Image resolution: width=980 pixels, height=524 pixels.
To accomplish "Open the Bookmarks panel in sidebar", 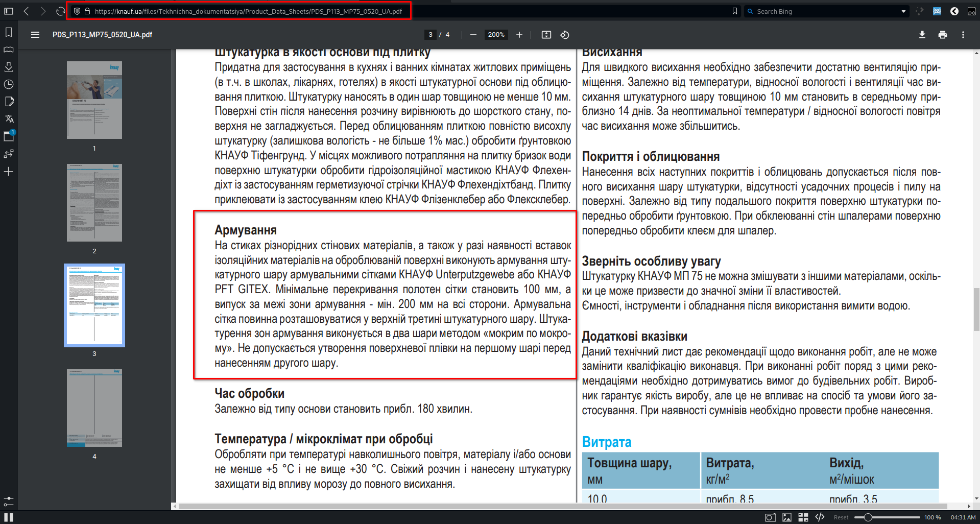I will pyautogui.click(x=9, y=32).
